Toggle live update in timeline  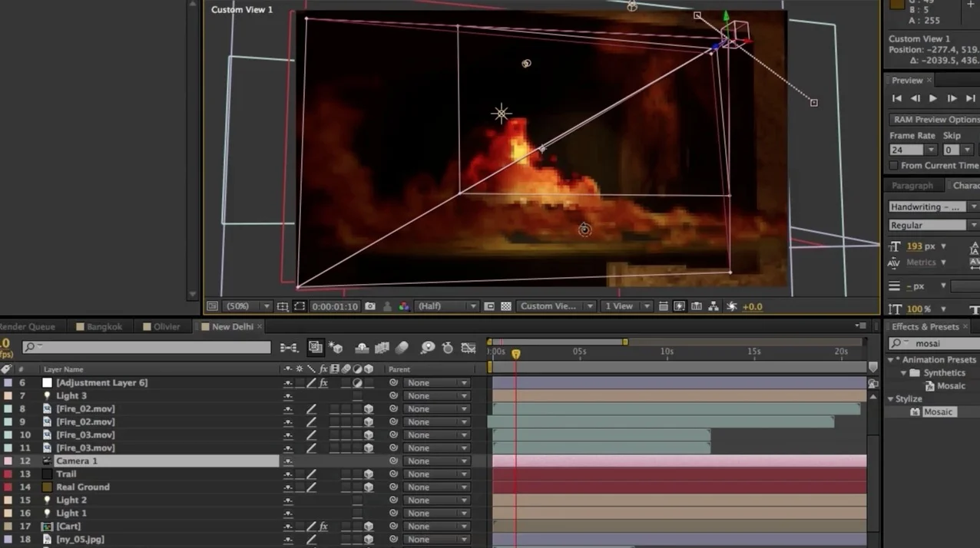pos(315,348)
